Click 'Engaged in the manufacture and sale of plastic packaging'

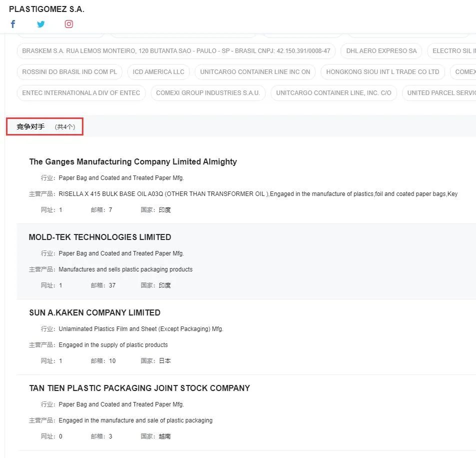click(135, 420)
